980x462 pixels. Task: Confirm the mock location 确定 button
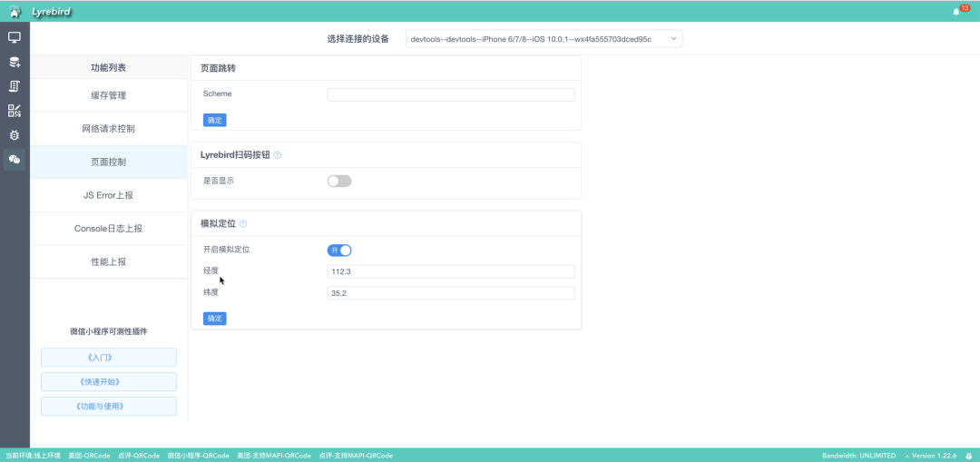tap(214, 319)
